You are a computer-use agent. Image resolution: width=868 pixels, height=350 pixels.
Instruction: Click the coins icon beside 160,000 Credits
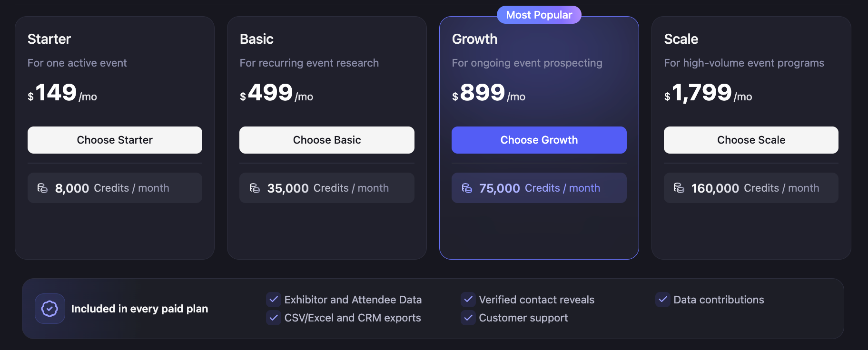[679, 188]
